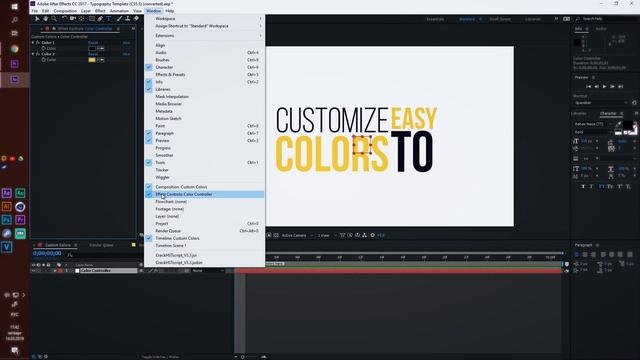Reset the Color 2 effect
This screenshot has height=360, width=640.
coord(93,54)
